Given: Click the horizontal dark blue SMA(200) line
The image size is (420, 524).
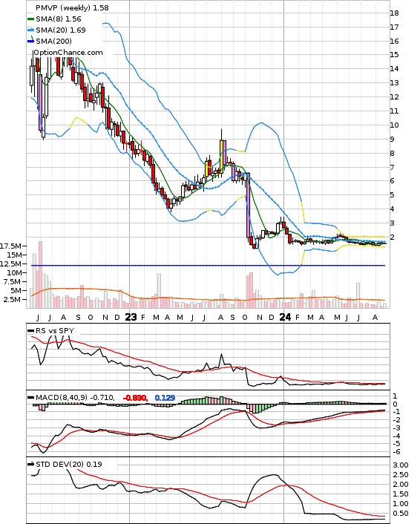Looking at the screenshot, I should (209, 266).
